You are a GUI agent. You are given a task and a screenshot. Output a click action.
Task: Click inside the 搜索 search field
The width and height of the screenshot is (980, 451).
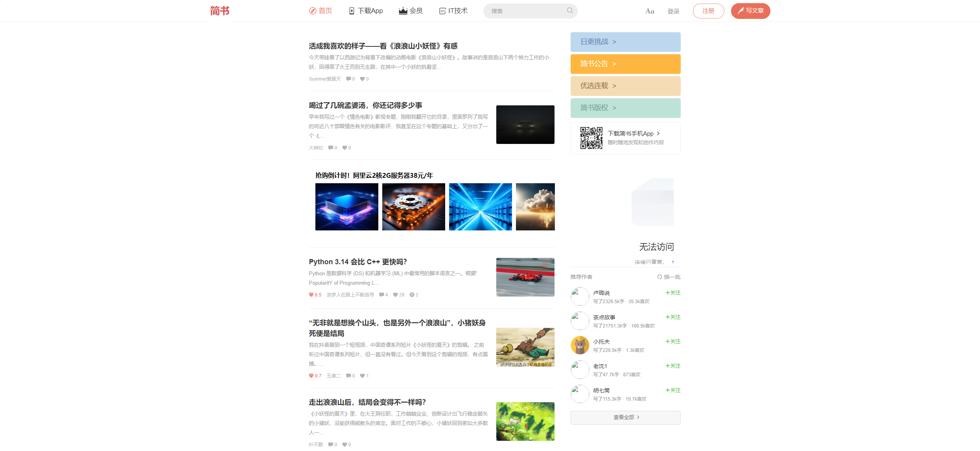coord(523,11)
